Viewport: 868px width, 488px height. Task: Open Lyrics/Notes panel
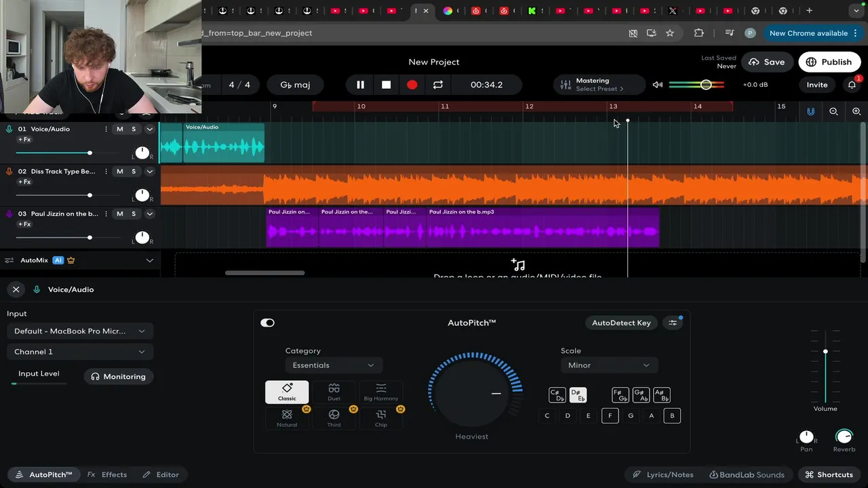663,474
